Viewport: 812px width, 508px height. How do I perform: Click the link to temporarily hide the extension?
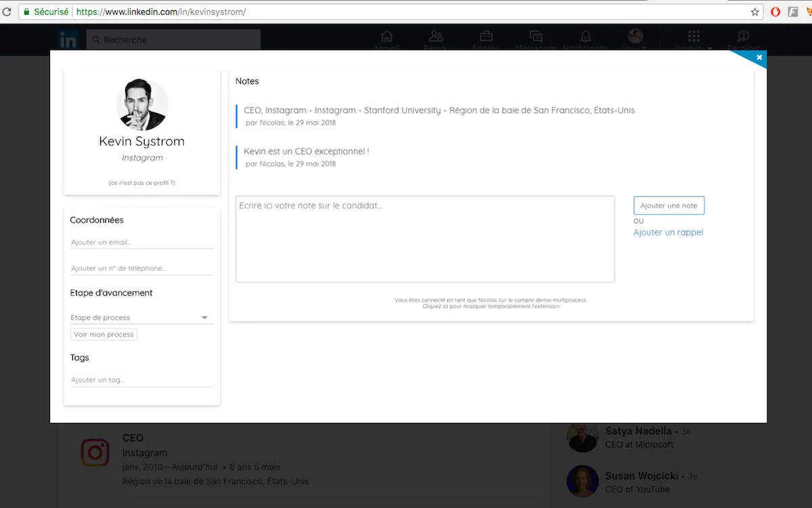(491, 306)
